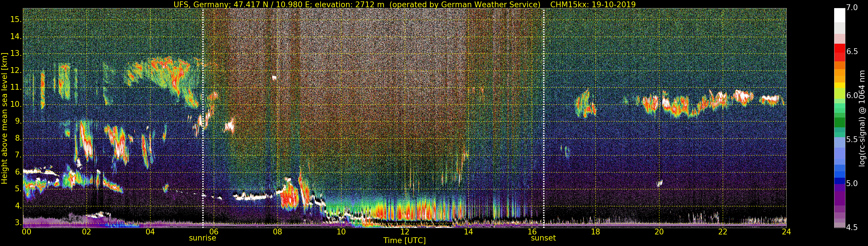
Task: Click the '15.' height tick label
Action: (x=16, y=20)
